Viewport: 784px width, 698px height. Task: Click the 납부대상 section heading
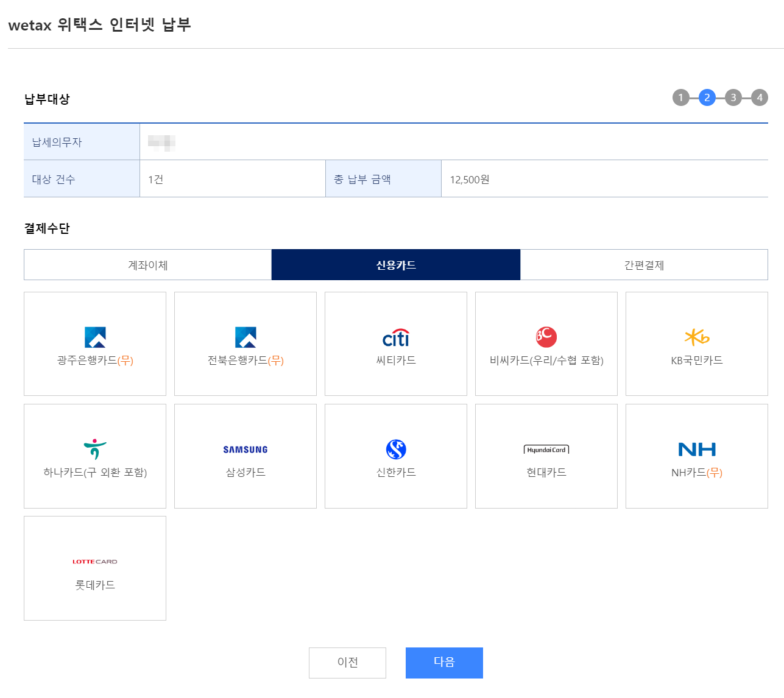pos(47,99)
